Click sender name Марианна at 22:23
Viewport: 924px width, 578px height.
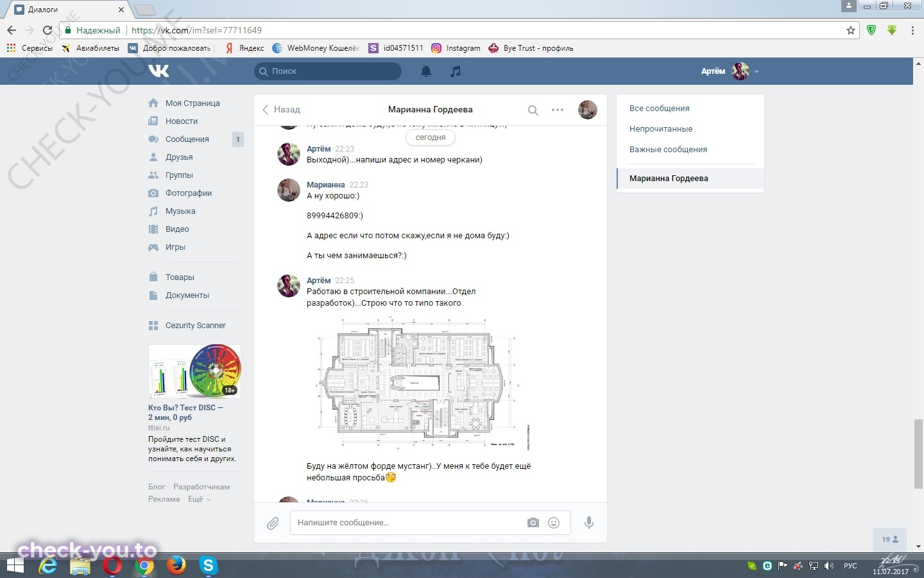(x=325, y=184)
